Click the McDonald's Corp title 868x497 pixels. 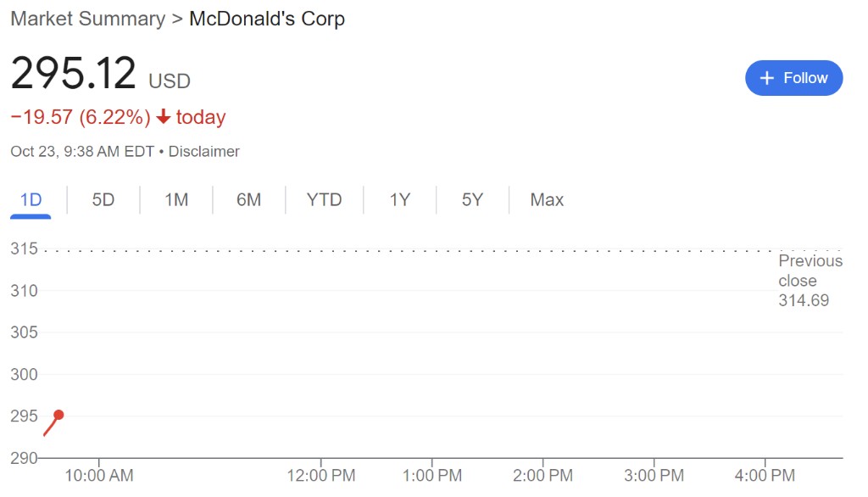tap(266, 19)
